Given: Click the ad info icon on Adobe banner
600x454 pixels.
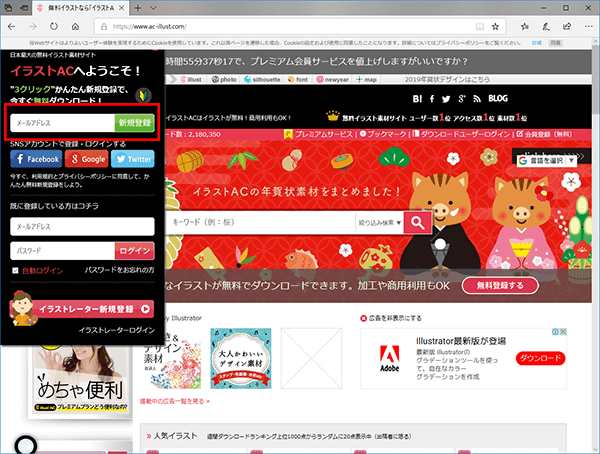Looking at the screenshot, I should click(x=556, y=332).
